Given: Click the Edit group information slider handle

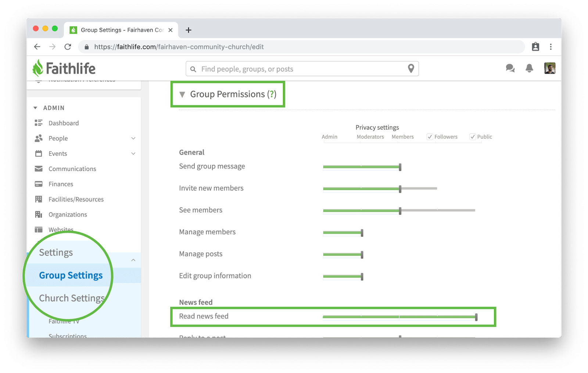Looking at the screenshot, I should click(362, 277).
